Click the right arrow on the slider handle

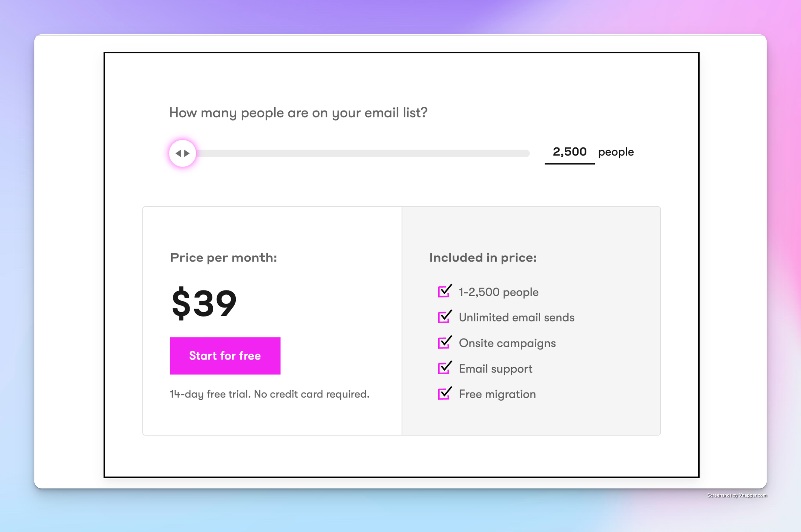point(187,153)
